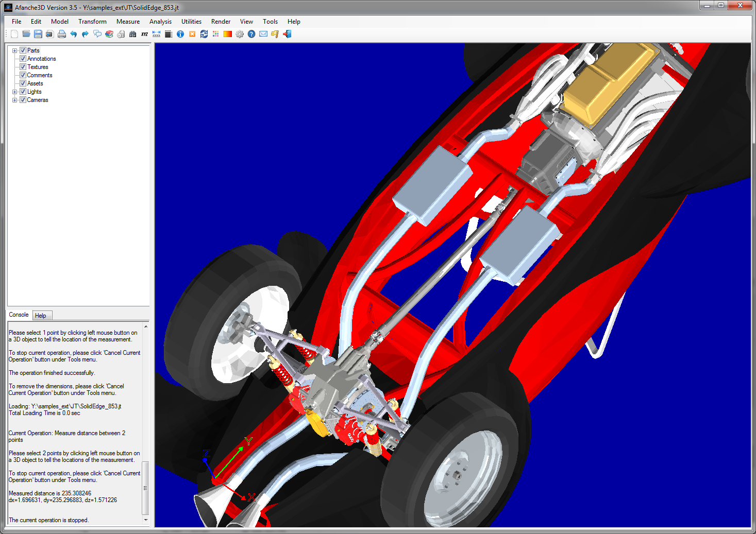Click the blue Information icon
This screenshot has width=756, height=534.
click(180, 34)
